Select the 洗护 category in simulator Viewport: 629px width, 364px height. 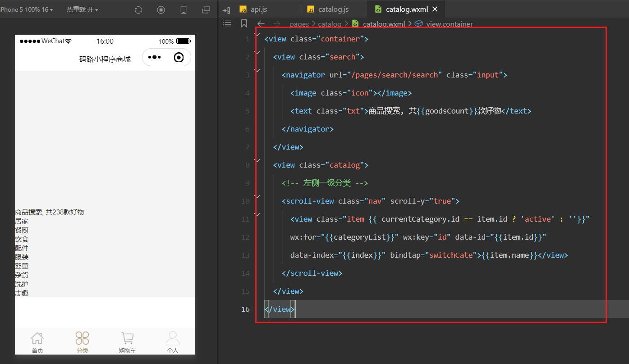click(x=22, y=284)
